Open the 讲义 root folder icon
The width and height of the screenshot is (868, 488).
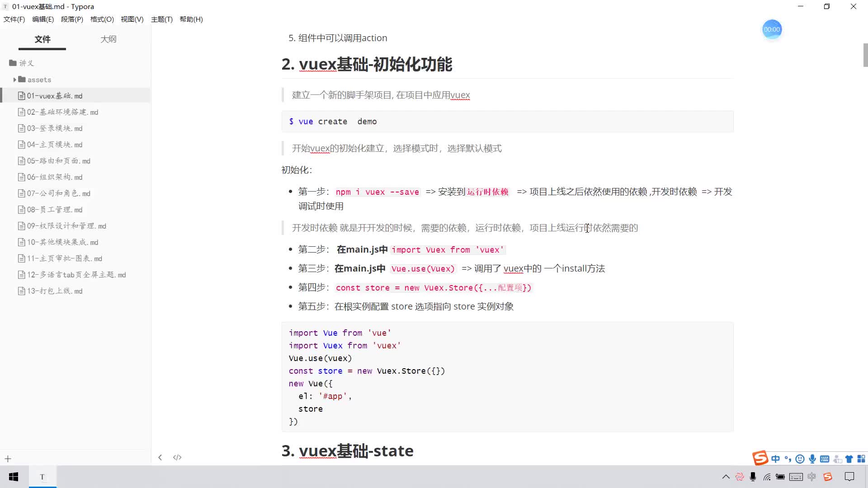click(13, 63)
